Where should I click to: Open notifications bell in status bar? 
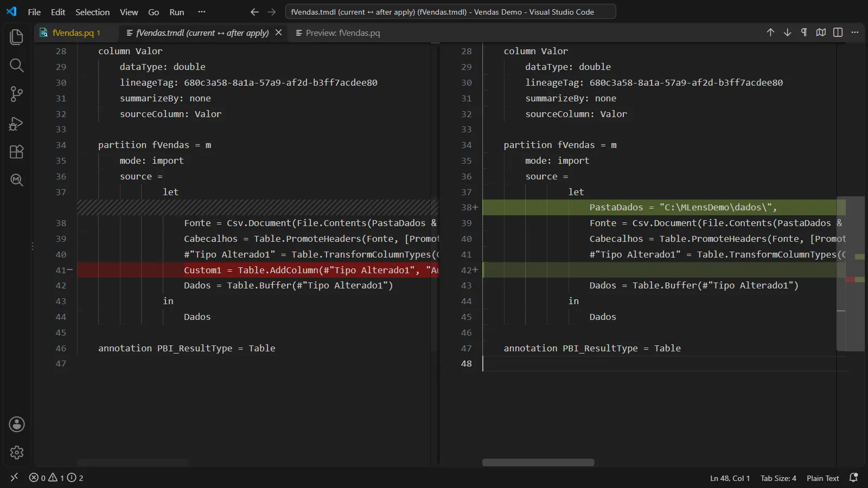coord(853,478)
